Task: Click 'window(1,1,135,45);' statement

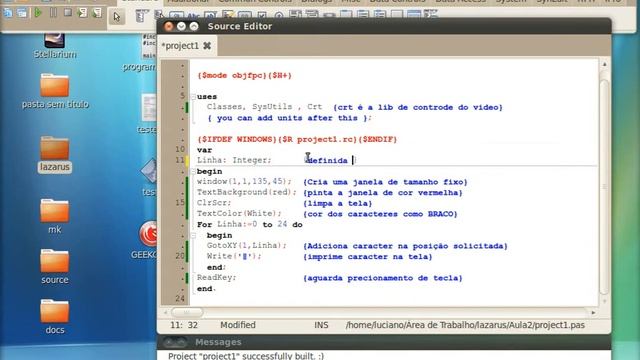Action: (244, 182)
